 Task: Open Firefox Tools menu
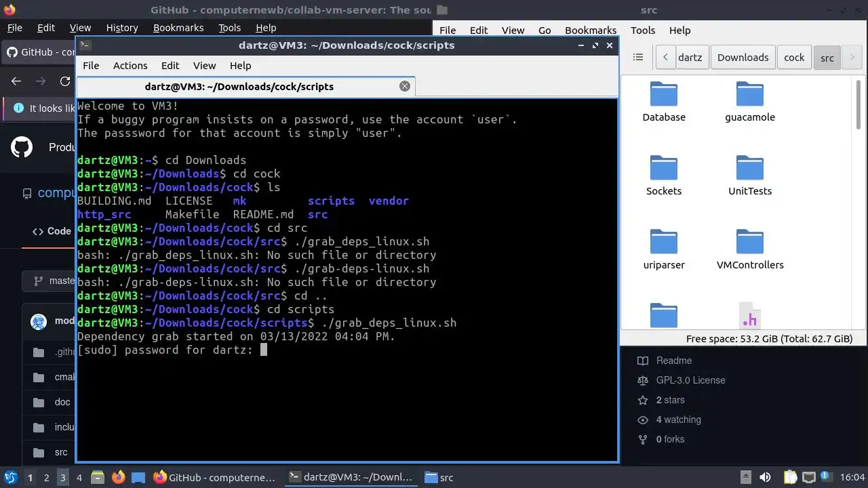tap(229, 28)
